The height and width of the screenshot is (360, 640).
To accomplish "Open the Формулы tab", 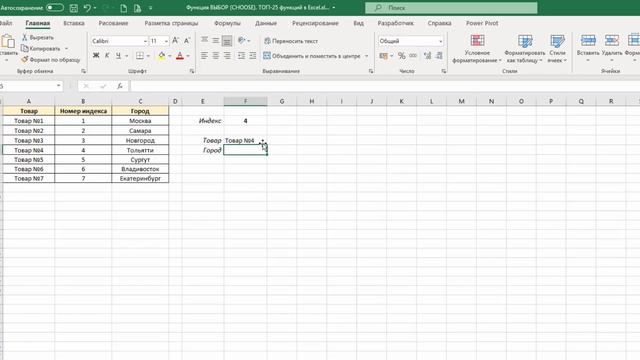I will pyautogui.click(x=227, y=23).
